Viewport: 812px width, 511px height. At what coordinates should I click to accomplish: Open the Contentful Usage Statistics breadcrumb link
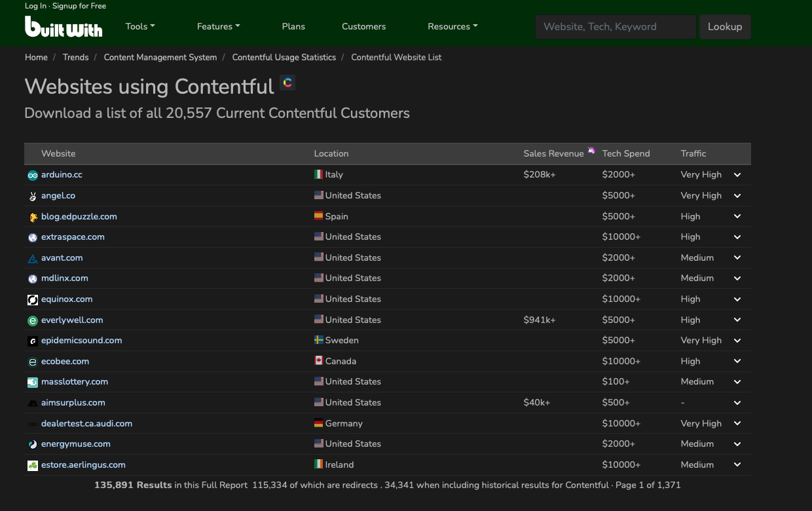click(284, 58)
